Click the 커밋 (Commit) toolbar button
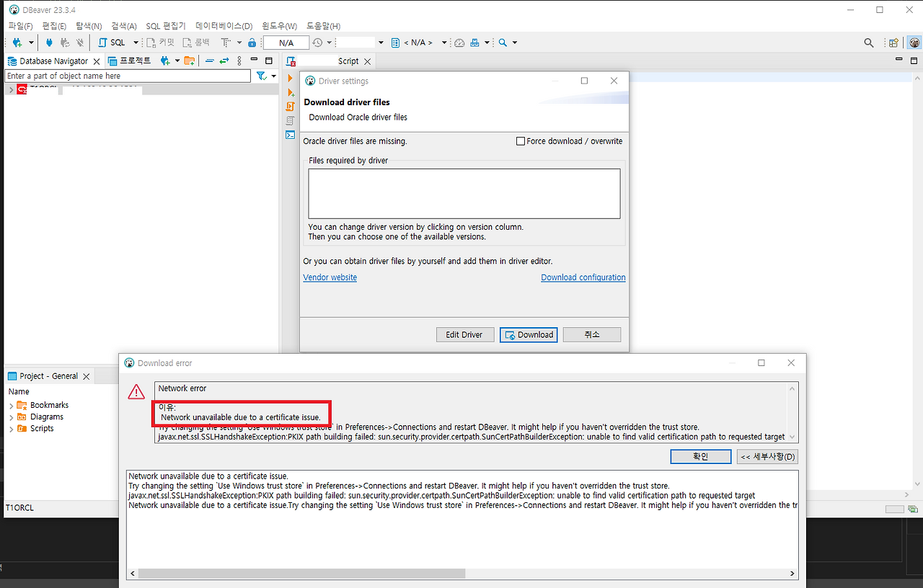This screenshot has width=923, height=588. coord(160,43)
